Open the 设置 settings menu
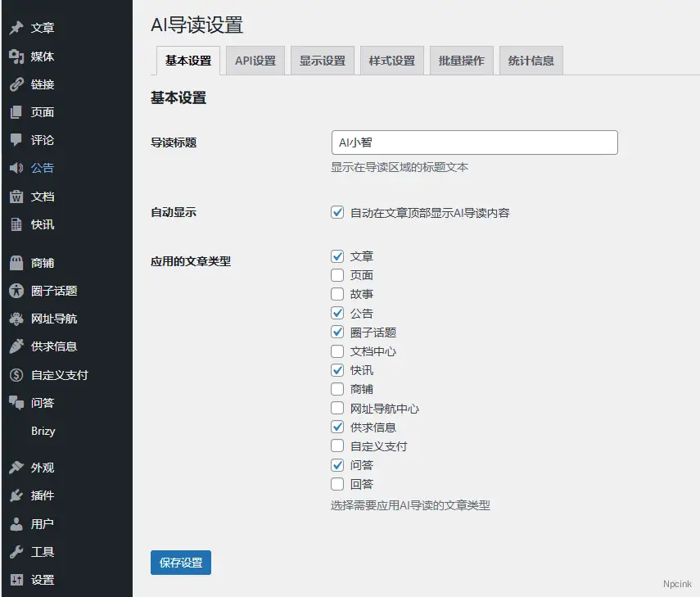 [x=41, y=580]
